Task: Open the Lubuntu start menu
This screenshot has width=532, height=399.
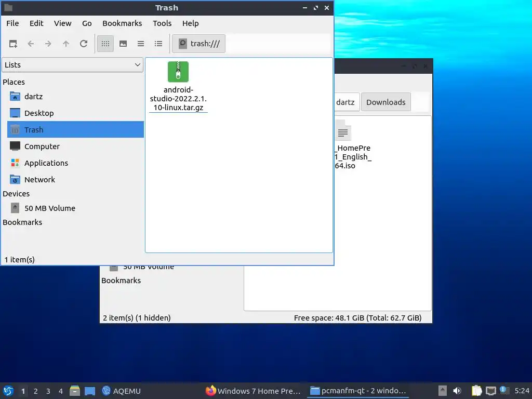Action: click(8, 391)
